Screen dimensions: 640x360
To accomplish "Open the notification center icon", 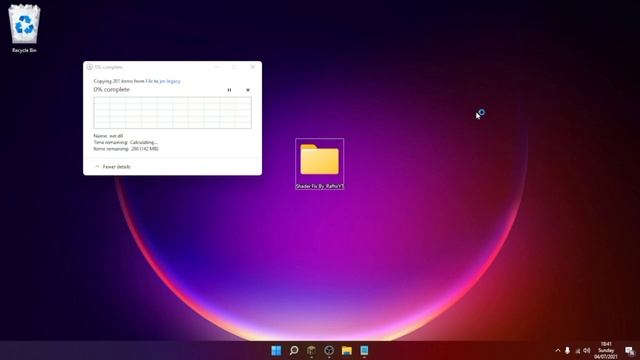I will 630,351.
